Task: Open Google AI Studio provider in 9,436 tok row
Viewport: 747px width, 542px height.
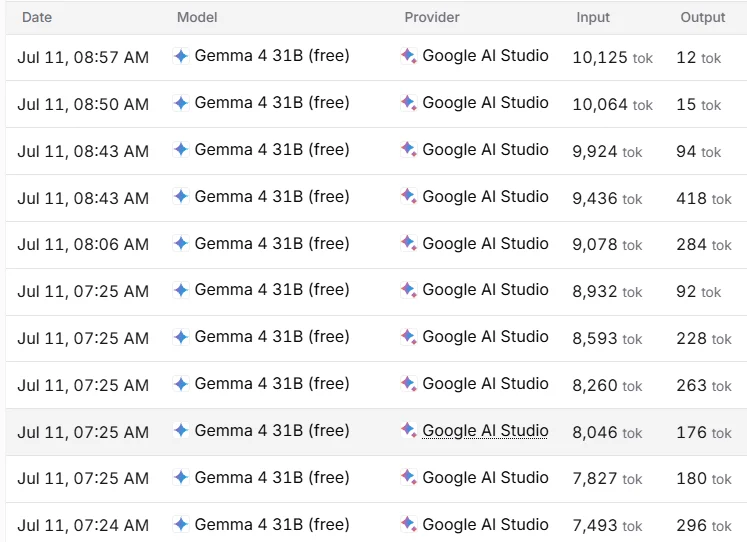Action: point(485,196)
